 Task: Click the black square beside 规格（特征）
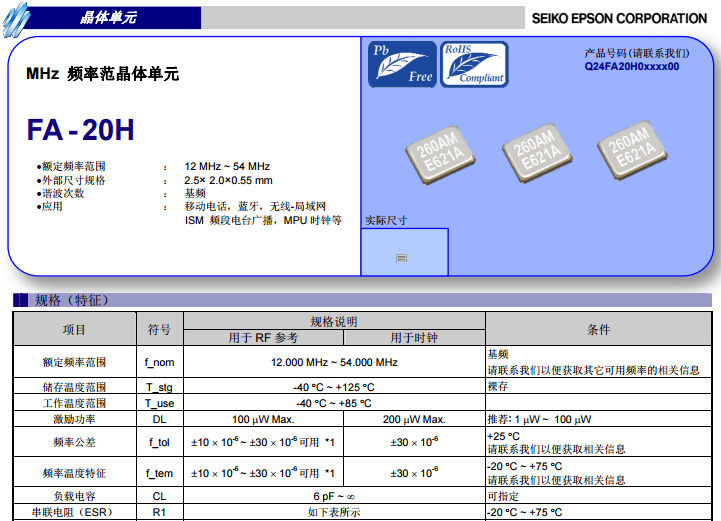(20, 300)
